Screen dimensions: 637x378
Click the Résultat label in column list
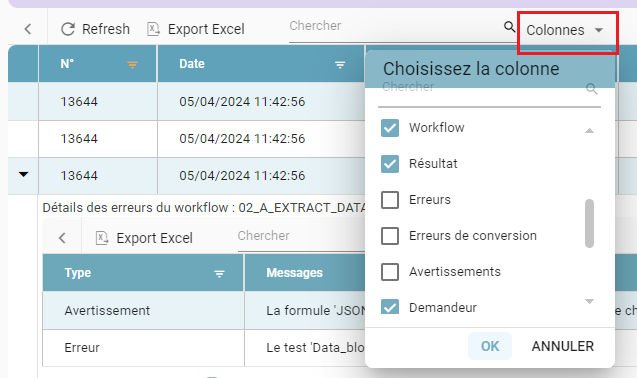[433, 164]
